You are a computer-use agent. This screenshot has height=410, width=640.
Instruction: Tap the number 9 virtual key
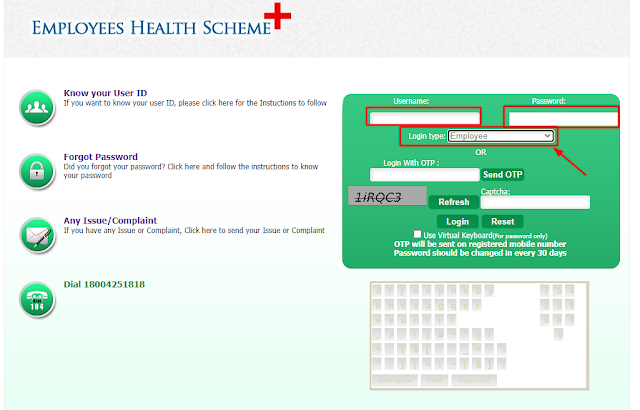[x=570, y=305]
